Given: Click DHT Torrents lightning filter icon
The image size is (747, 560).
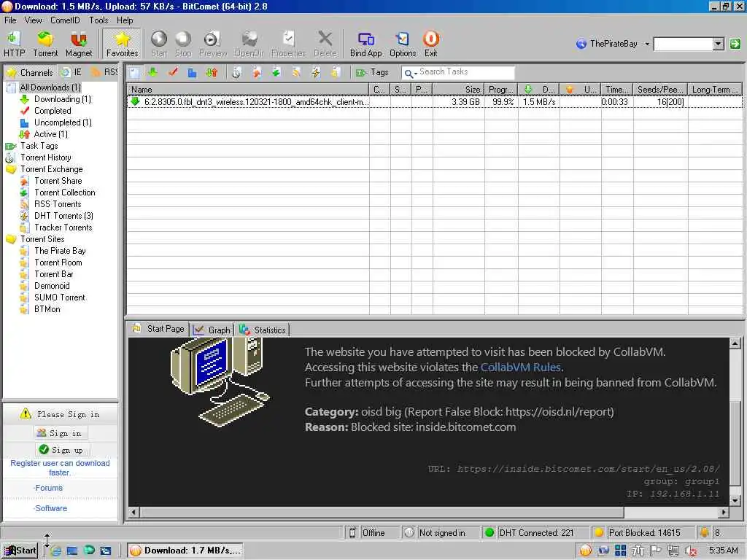Looking at the screenshot, I should 316,72.
